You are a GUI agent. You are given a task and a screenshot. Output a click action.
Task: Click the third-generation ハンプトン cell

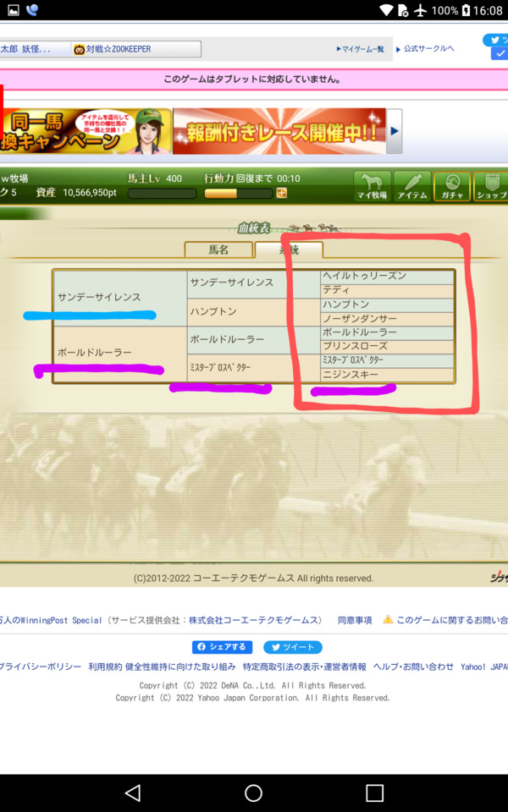pos(387,304)
